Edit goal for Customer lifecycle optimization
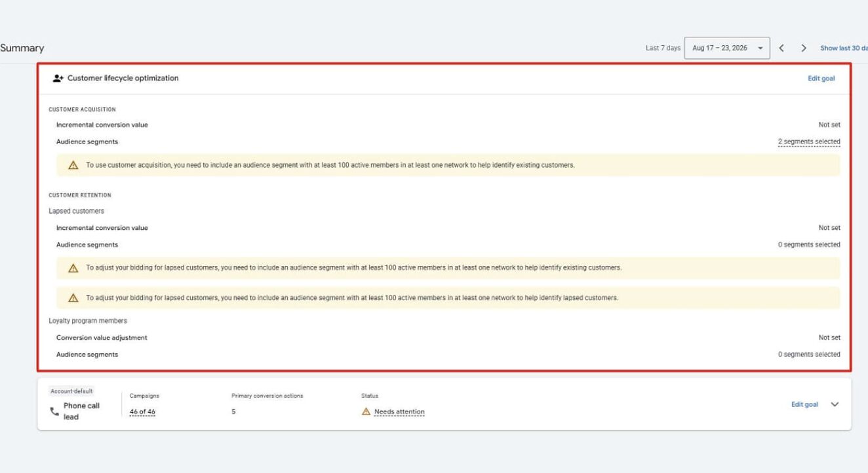This screenshot has height=473, width=868. tap(821, 79)
